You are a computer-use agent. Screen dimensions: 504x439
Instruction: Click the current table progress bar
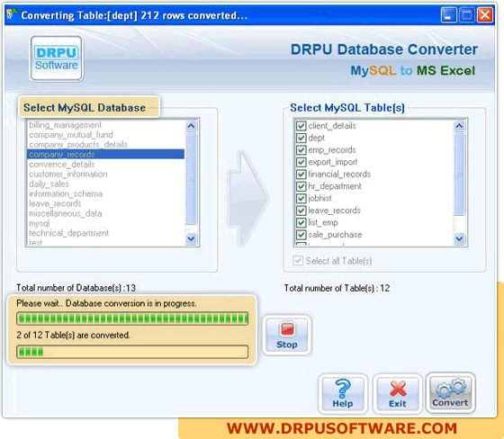132,318
